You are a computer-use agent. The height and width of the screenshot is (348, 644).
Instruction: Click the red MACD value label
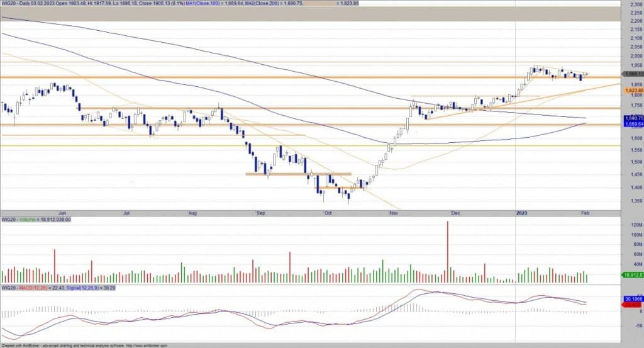point(631,305)
